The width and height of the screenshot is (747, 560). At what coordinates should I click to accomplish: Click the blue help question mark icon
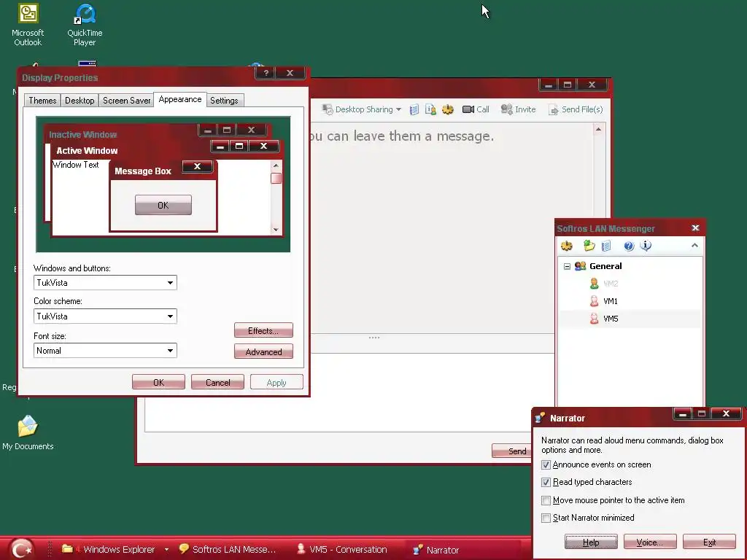tap(629, 246)
